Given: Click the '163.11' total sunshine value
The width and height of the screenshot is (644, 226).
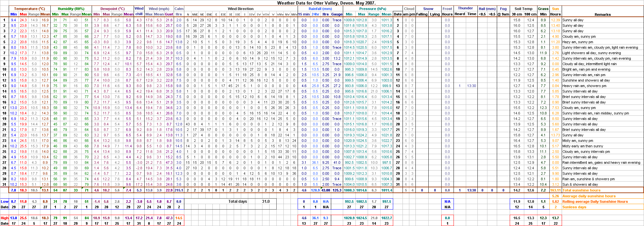Looking at the screenshot, I should [555, 190].
